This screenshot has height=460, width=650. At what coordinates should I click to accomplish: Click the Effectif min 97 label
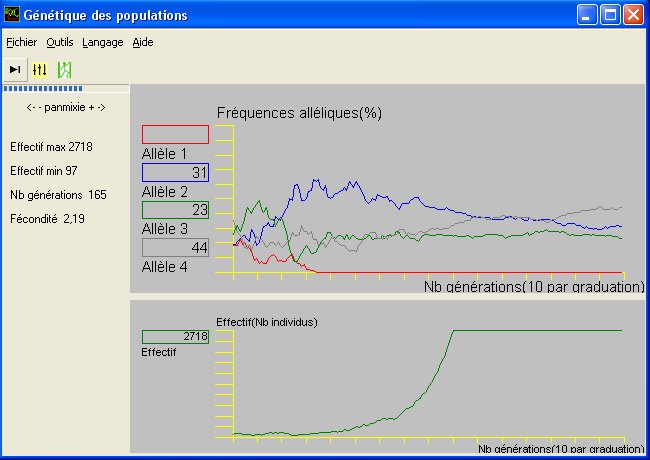[46, 171]
